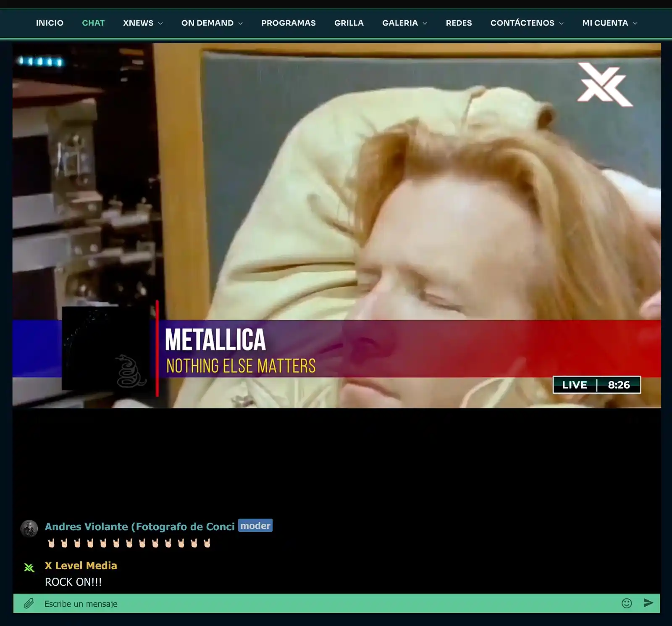Click the rock hand emoji message
The image size is (672, 626).
tap(129, 543)
